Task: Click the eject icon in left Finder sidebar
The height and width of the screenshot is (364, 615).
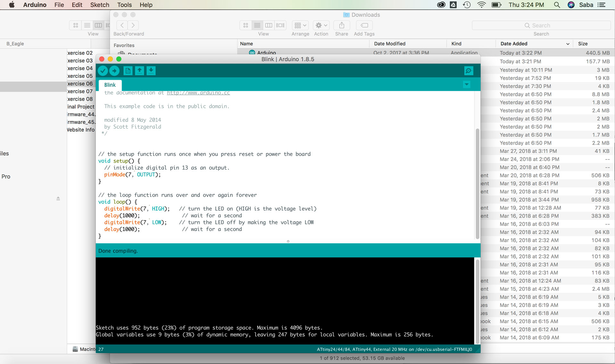Action: (58, 198)
